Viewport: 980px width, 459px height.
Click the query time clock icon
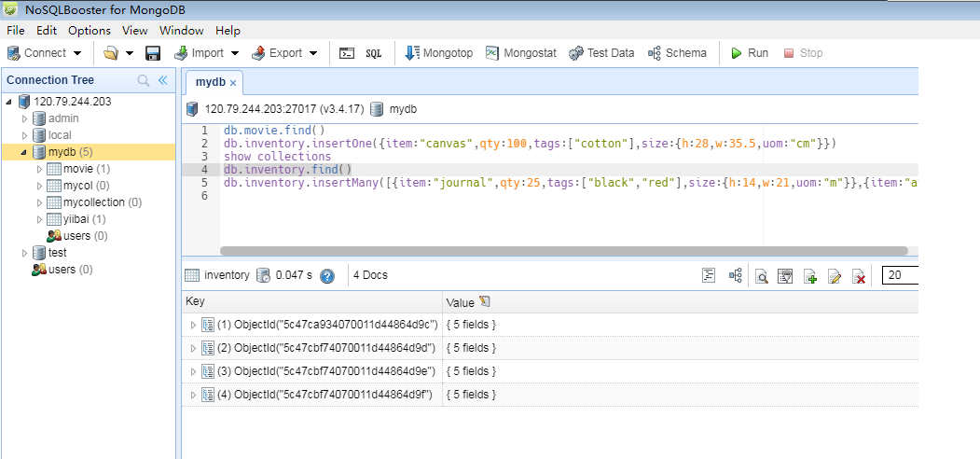263,276
